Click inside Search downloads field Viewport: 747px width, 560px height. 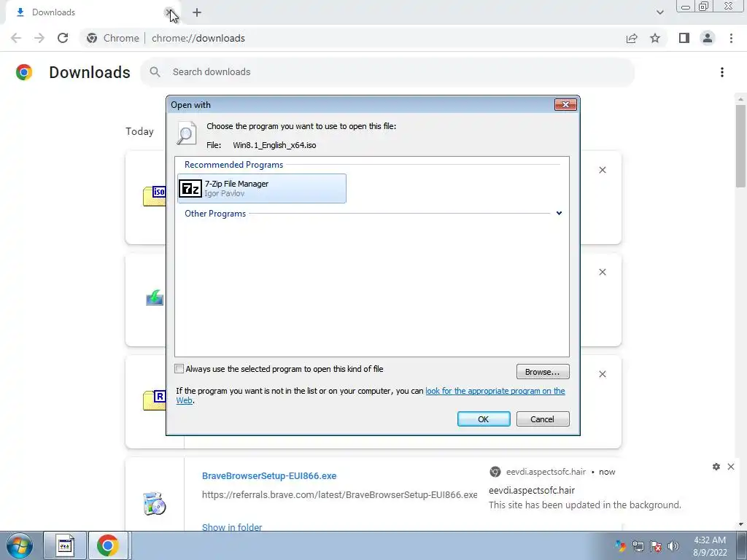tap(387, 72)
